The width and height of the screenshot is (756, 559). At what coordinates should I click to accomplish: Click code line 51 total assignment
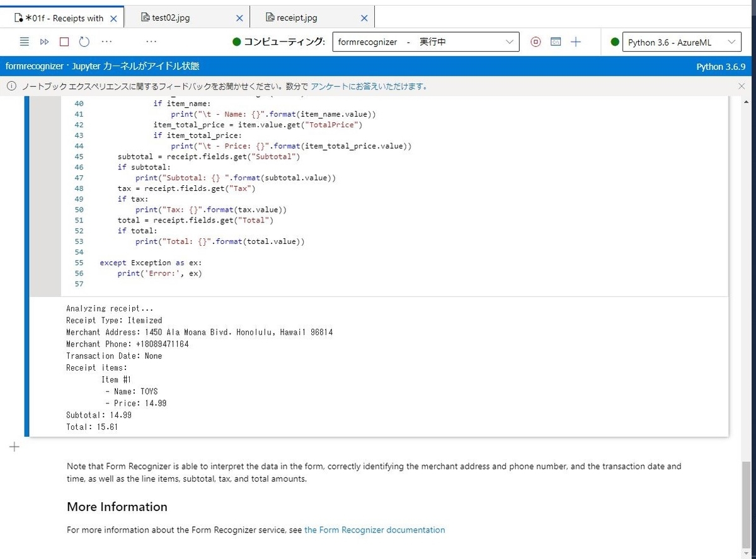coord(195,220)
